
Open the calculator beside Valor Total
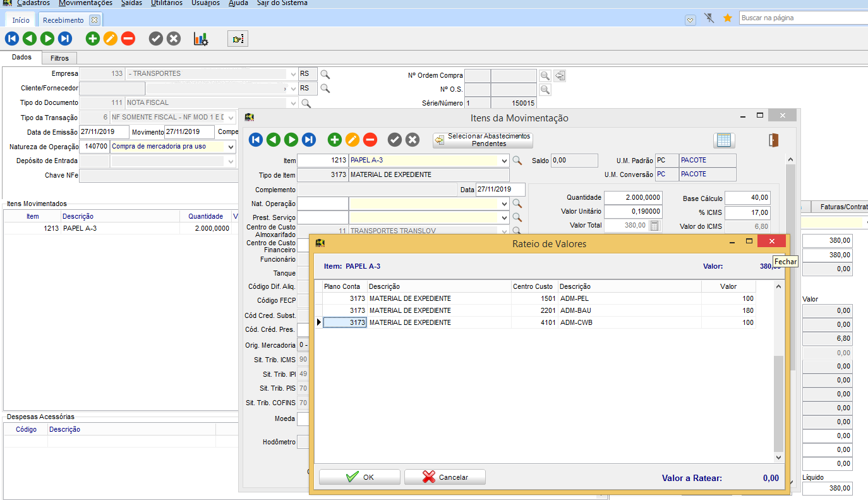pyautogui.click(x=655, y=226)
